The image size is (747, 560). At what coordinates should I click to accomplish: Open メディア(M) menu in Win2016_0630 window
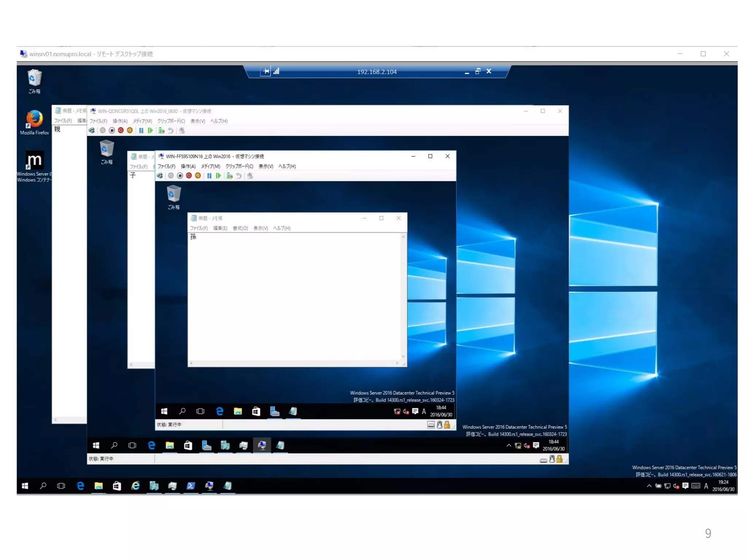(142, 121)
